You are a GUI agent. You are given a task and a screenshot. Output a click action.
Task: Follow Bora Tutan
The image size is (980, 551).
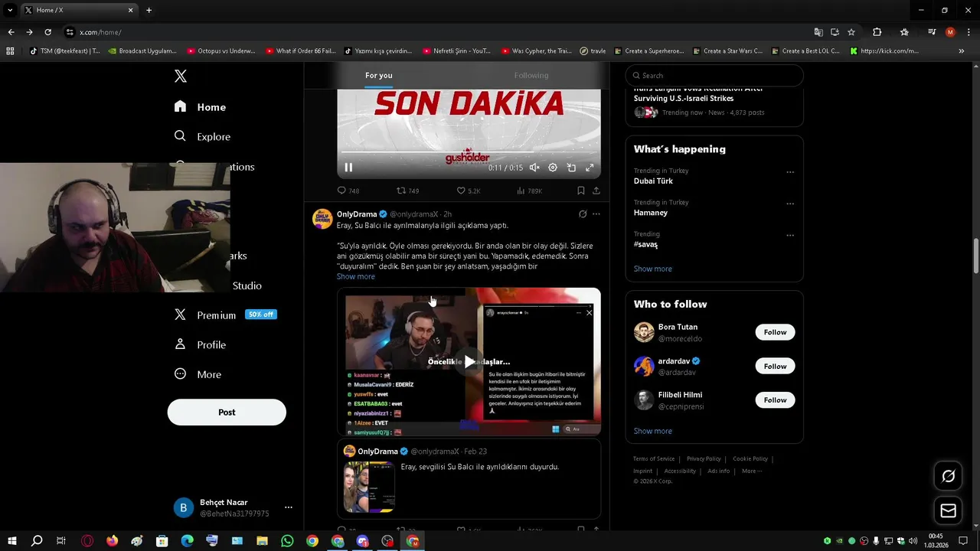775,332
